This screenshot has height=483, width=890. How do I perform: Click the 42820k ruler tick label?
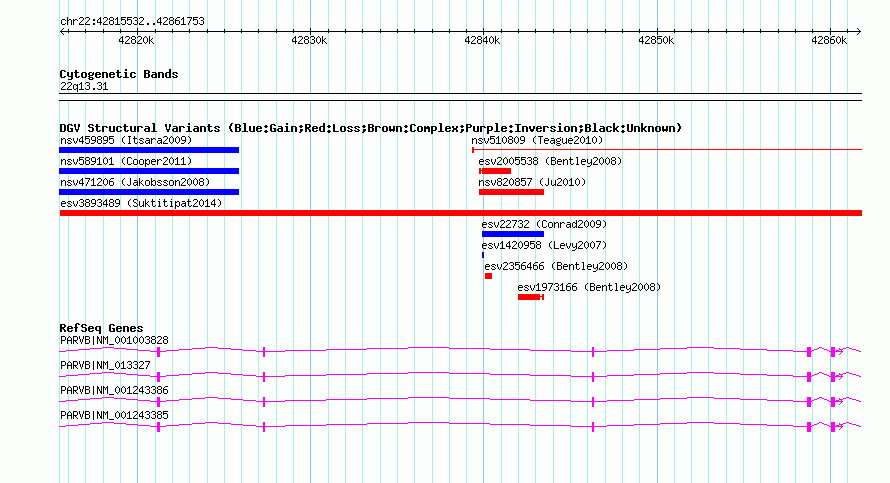click(x=136, y=40)
